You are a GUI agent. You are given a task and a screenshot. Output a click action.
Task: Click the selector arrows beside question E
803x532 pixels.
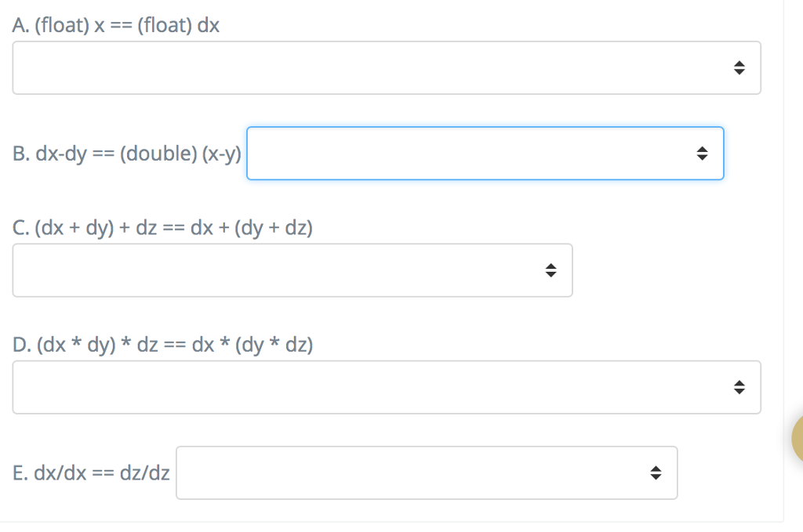pos(656,472)
